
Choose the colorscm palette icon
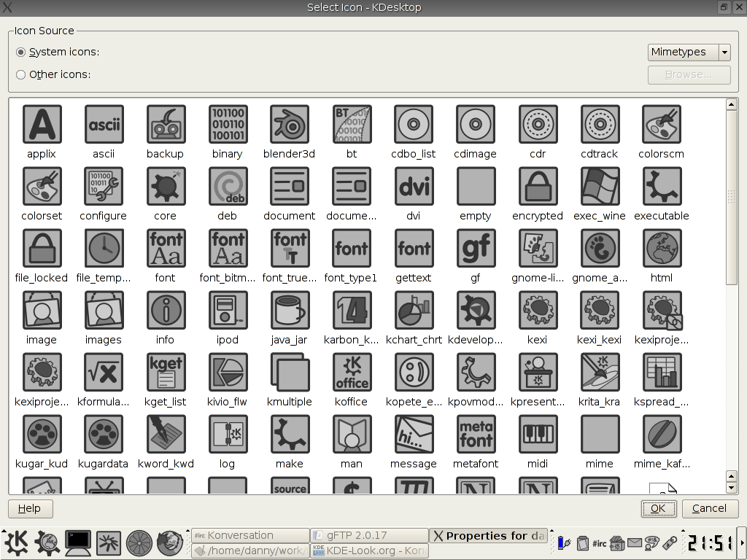coord(662,124)
